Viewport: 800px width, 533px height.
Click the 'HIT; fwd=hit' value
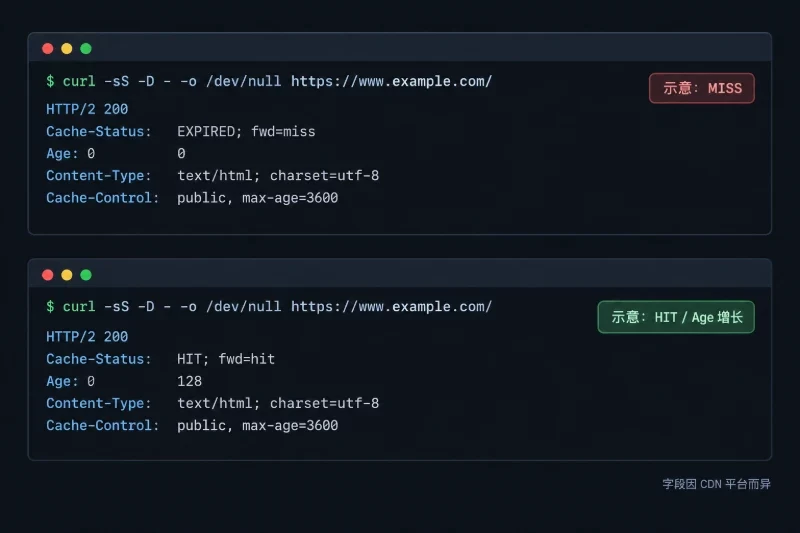click(x=226, y=359)
